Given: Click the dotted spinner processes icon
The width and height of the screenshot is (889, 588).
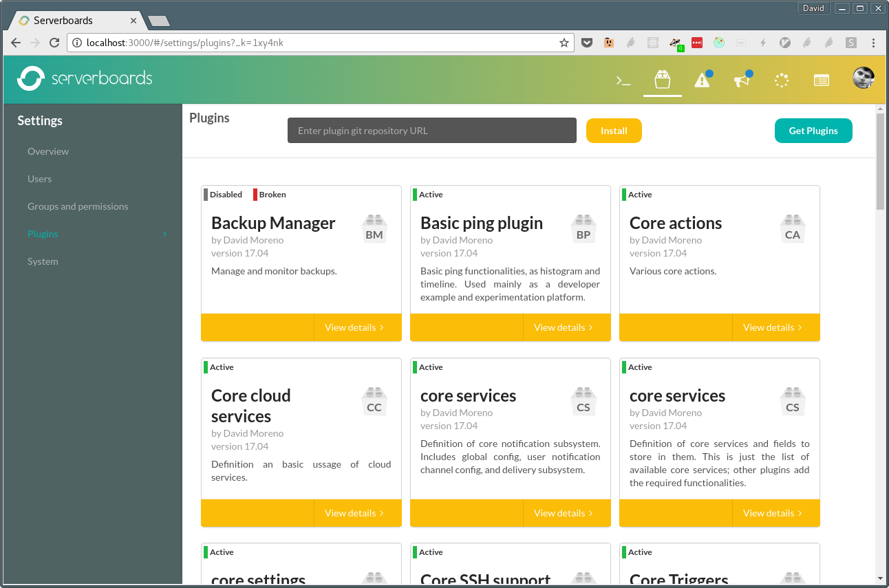Looking at the screenshot, I should pos(782,80).
